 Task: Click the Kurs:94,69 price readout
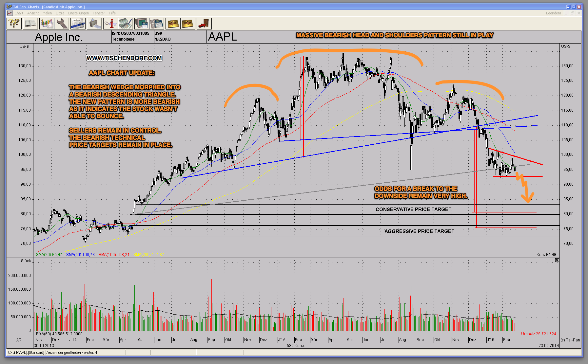[546, 255]
